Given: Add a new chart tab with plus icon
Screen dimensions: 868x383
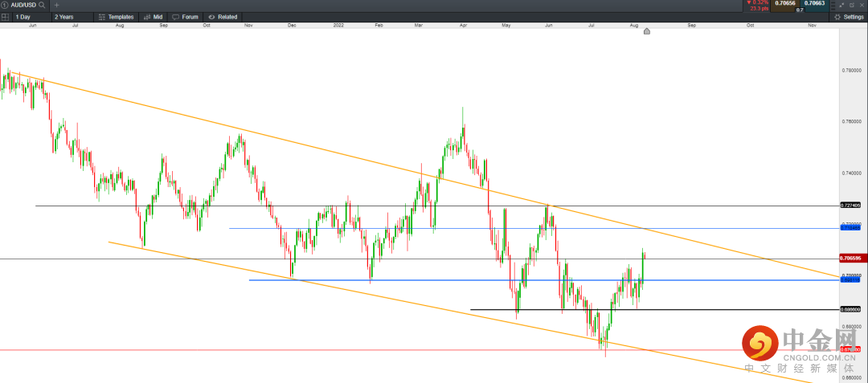Looking at the screenshot, I should point(56,5).
